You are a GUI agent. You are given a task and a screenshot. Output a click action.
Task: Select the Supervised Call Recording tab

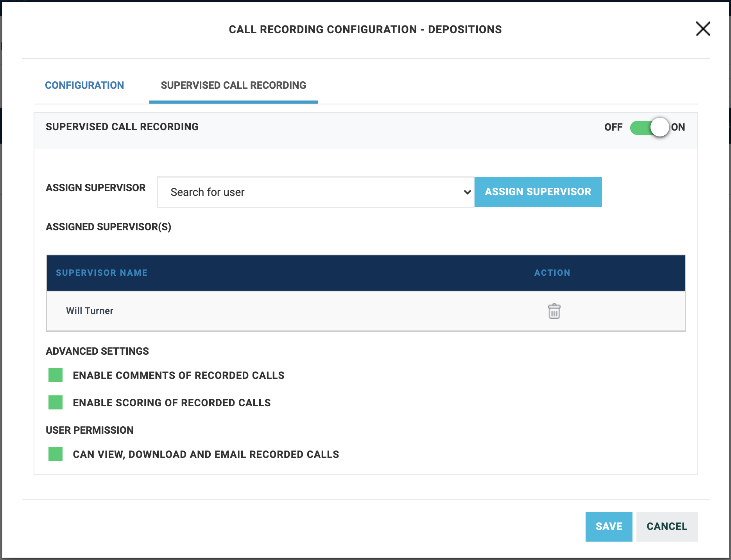(x=233, y=85)
